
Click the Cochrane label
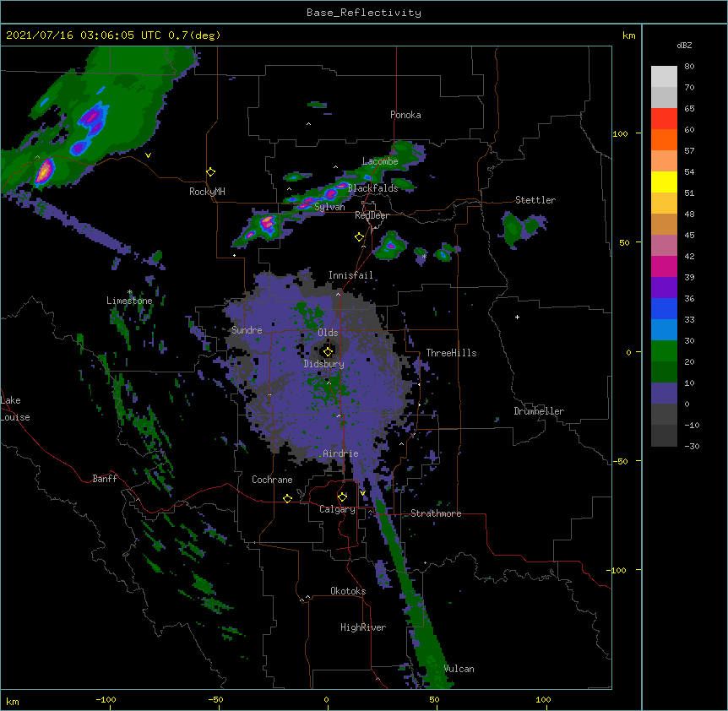tap(272, 480)
